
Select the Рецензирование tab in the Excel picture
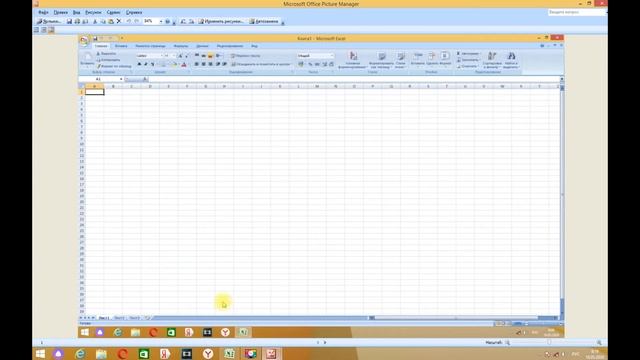pyautogui.click(x=230, y=46)
